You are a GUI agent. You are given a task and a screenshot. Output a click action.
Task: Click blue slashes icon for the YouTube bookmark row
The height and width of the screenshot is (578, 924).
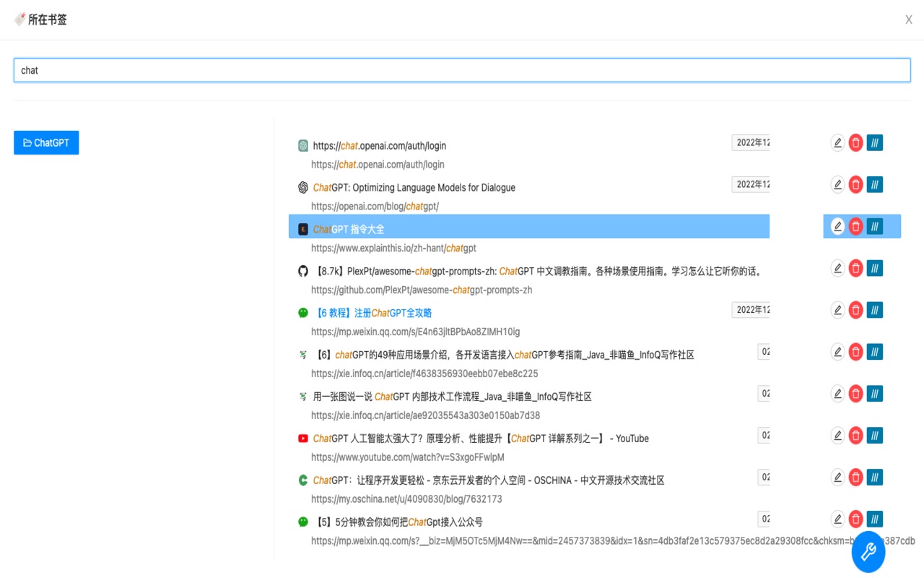coord(875,436)
